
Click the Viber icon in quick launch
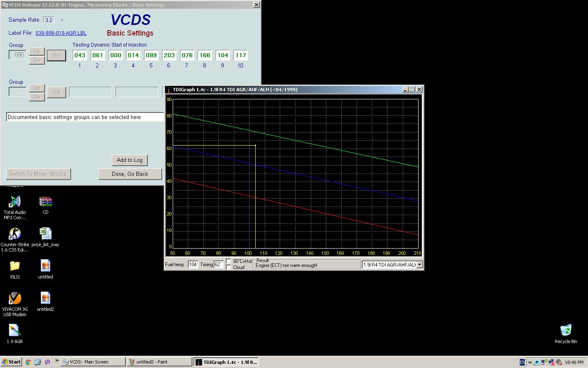tap(47, 362)
